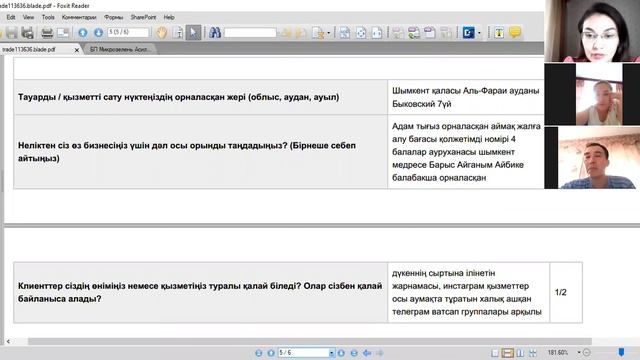
Task: Click the cell starting 'Неліктен сіз өз бизнесіңіз'
Action: click(200, 152)
